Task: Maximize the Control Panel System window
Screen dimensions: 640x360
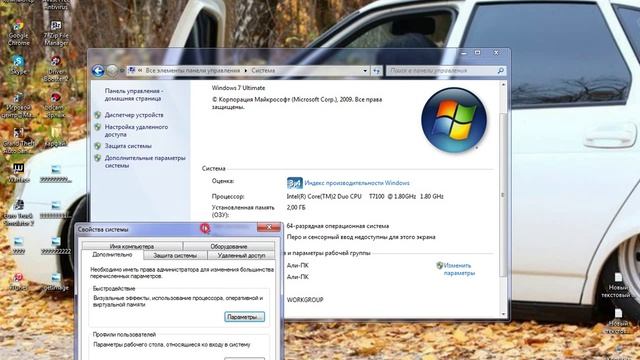Action: click(478, 53)
